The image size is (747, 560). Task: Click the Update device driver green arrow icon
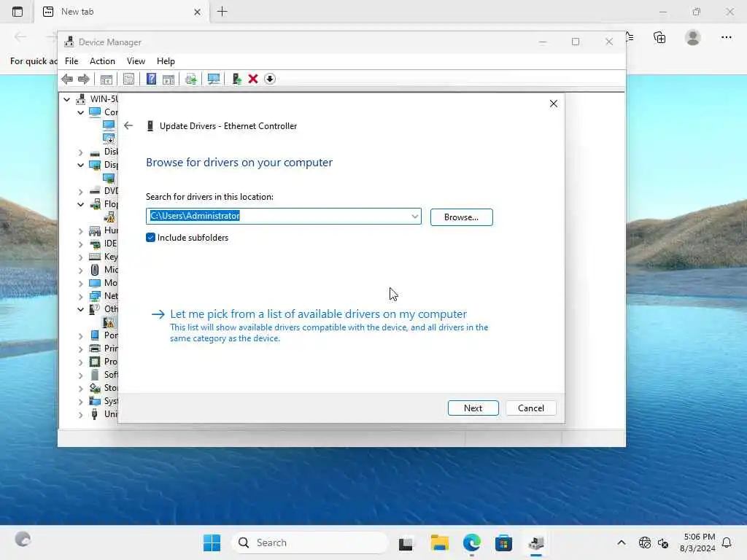tap(236, 79)
